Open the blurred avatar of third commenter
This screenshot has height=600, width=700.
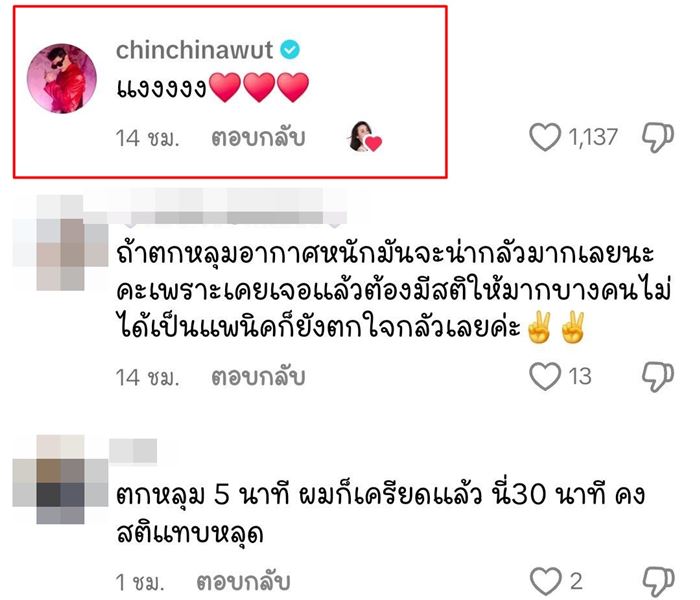(60, 479)
